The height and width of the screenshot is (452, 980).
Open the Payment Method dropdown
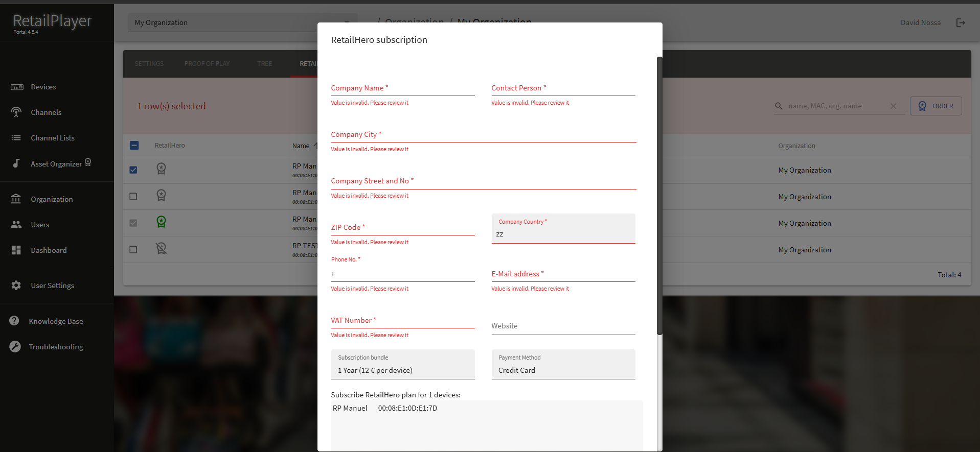pyautogui.click(x=563, y=365)
